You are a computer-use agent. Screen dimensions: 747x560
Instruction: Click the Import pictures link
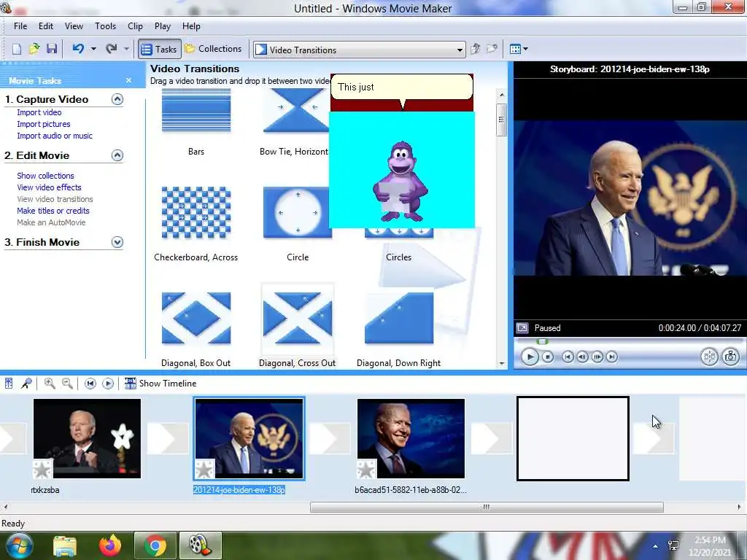tap(43, 124)
